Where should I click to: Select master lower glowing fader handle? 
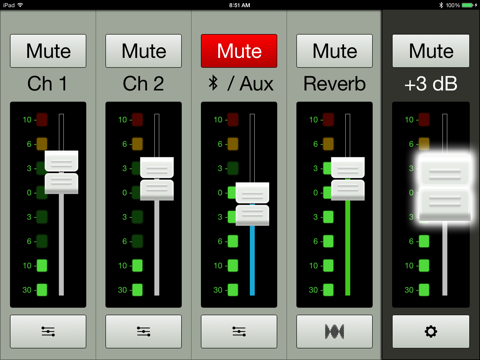click(x=445, y=204)
